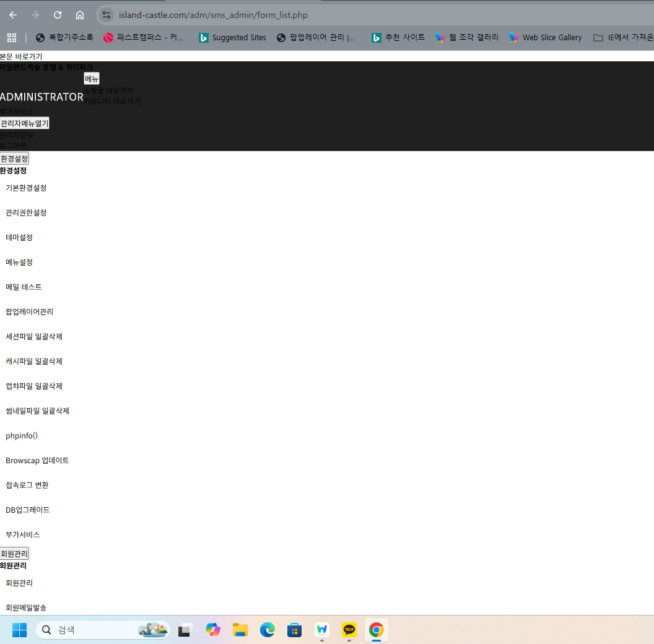Open Microsoft Store from the taskbar
The image size is (654, 644).
(x=294, y=630)
